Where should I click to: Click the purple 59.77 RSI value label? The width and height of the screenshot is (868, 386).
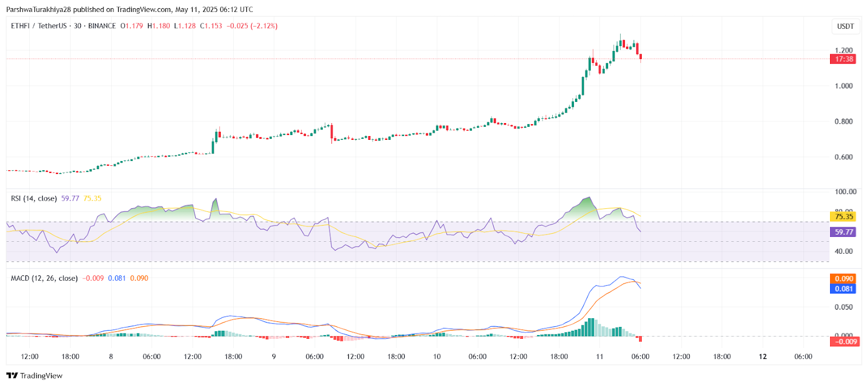843,232
